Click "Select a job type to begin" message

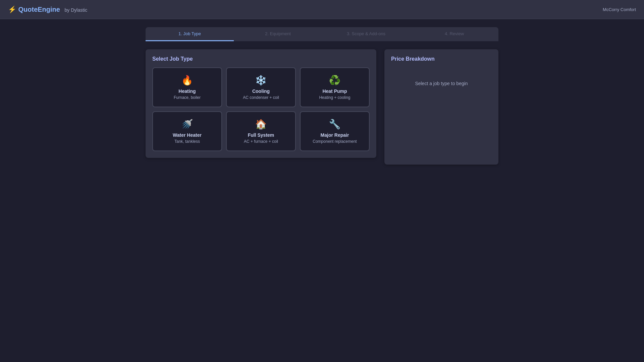pyautogui.click(x=441, y=83)
